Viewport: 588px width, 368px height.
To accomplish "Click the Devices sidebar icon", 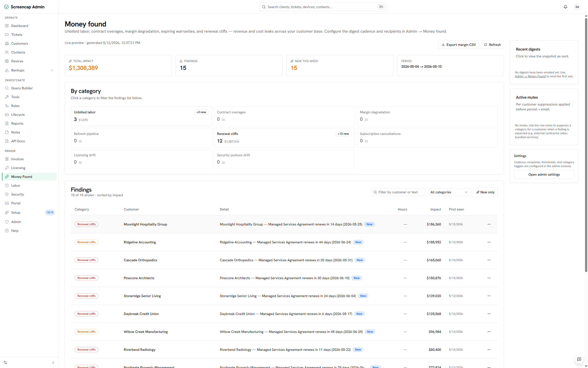I will pos(7,61).
